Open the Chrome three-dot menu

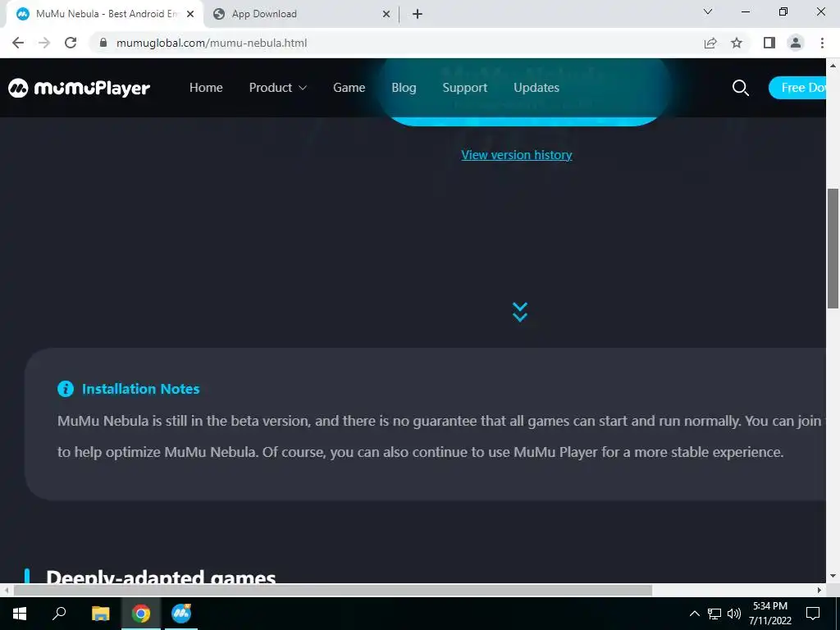tap(822, 43)
